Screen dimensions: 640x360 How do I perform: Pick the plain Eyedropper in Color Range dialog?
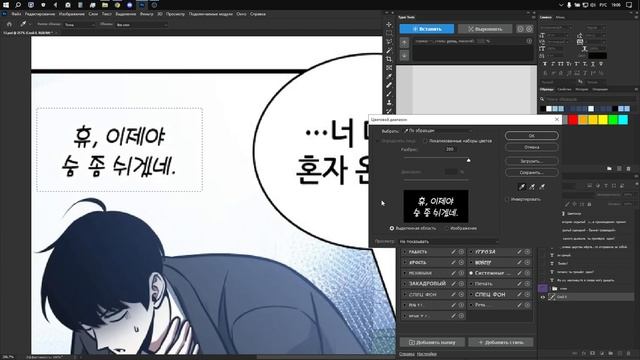click(522, 187)
